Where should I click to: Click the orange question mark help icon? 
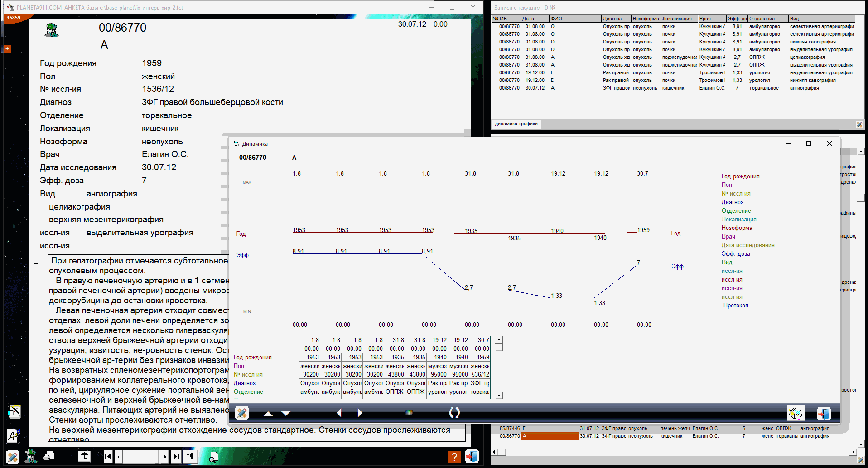pos(454,457)
